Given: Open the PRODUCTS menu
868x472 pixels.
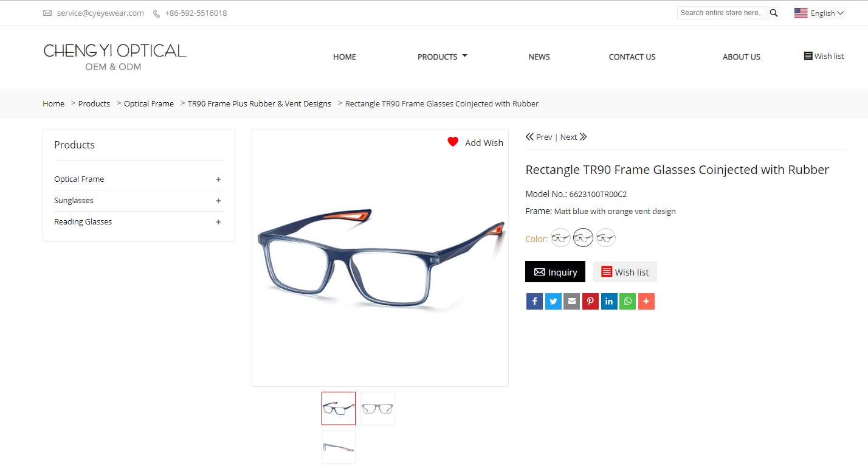Looking at the screenshot, I should click(x=443, y=57).
